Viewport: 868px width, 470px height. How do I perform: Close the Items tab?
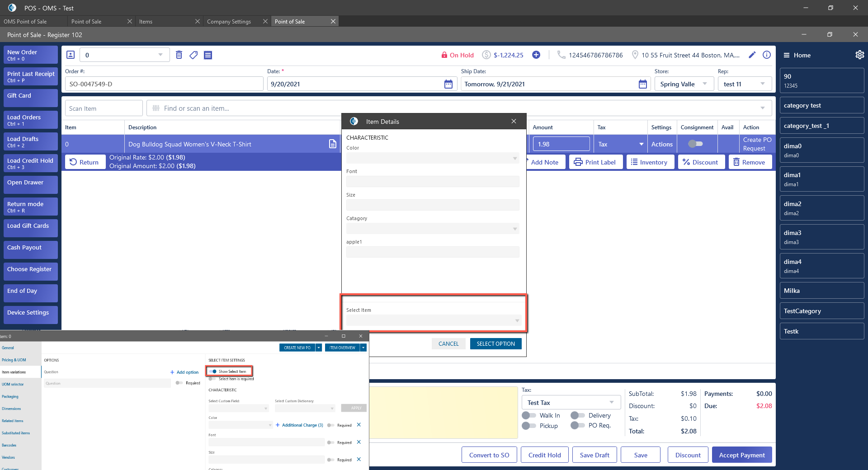[198, 21]
